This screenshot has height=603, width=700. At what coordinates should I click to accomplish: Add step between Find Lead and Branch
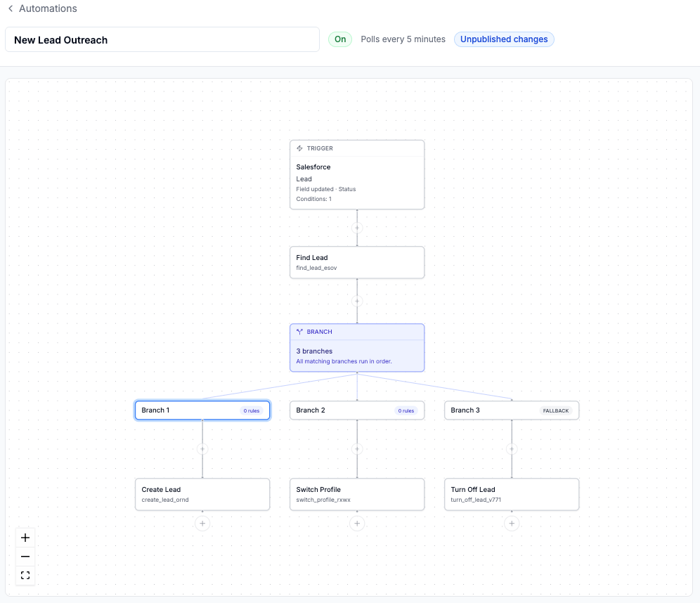pyautogui.click(x=357, y=301)
